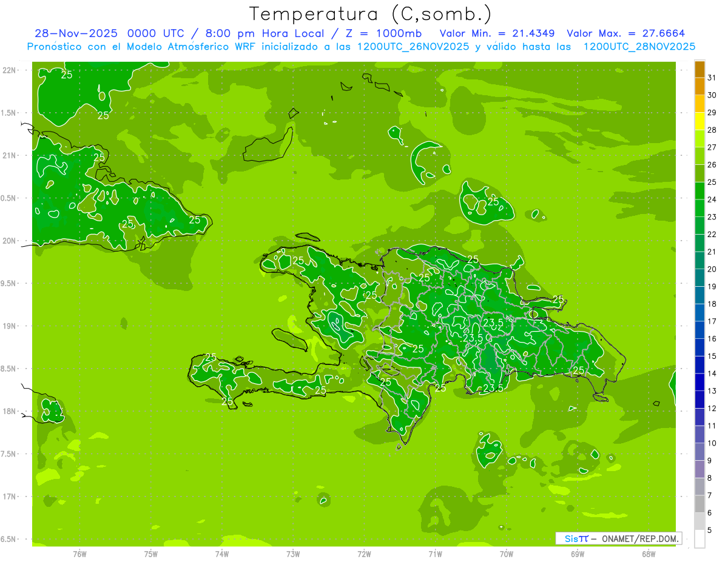Viewport: 728px width, 562px height.
Task: Click the 'SisTT – ONAMET/REP.DOM.' credit label
Action: point(618,538)
